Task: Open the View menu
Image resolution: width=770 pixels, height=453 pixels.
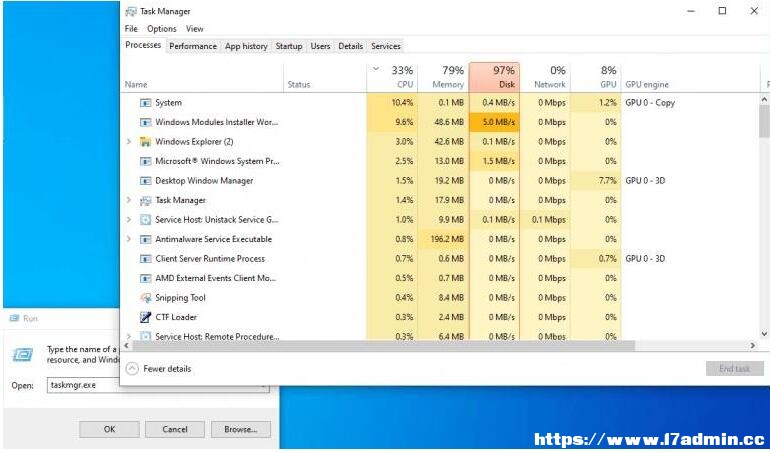Action: 194,29
